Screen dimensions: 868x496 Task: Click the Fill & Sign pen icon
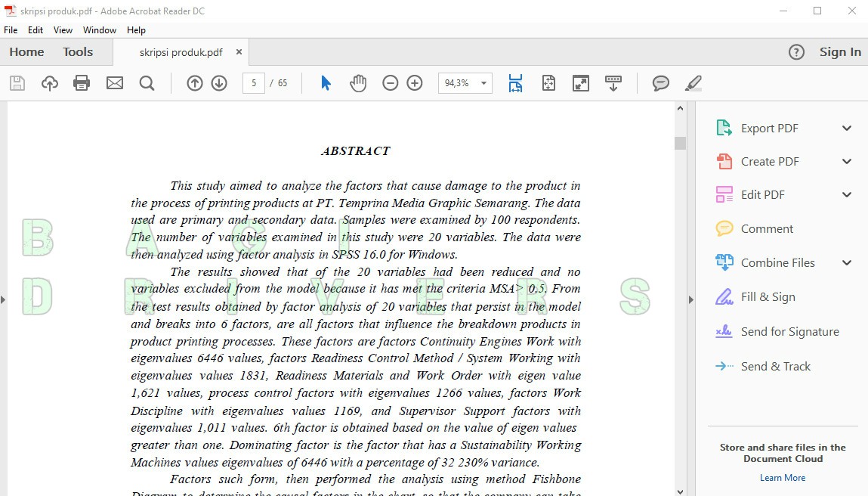pos(724,297)
